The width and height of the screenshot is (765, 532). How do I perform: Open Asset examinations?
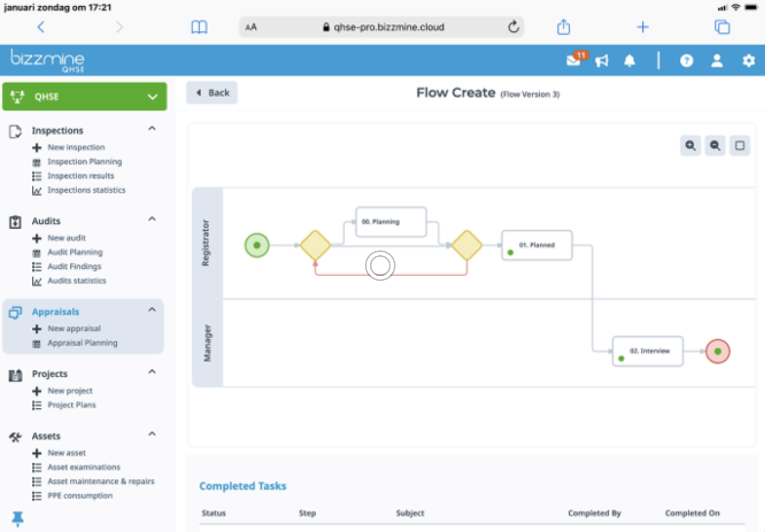point(83,467)
